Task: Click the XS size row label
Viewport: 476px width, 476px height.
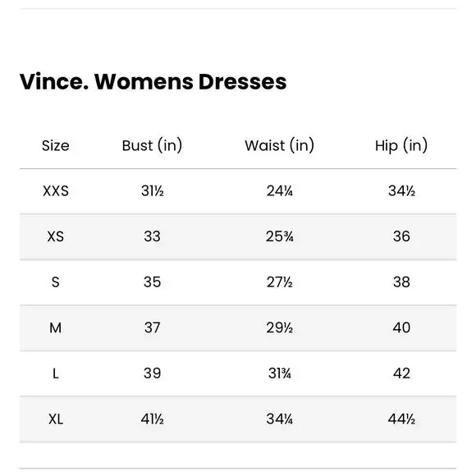Action: pos(56,236)
